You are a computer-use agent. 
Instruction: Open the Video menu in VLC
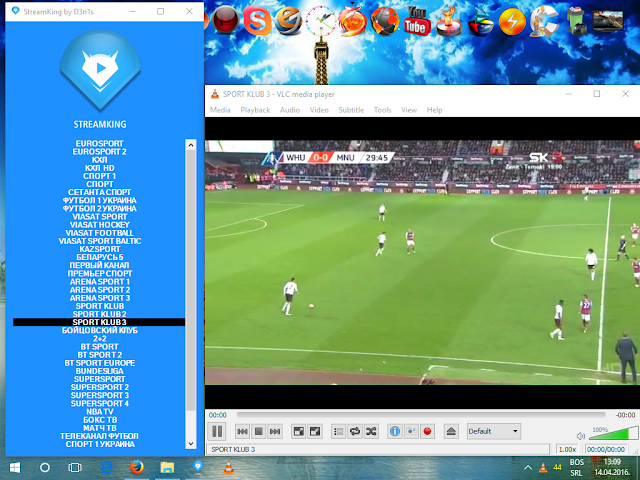click(x=319, y=110)
